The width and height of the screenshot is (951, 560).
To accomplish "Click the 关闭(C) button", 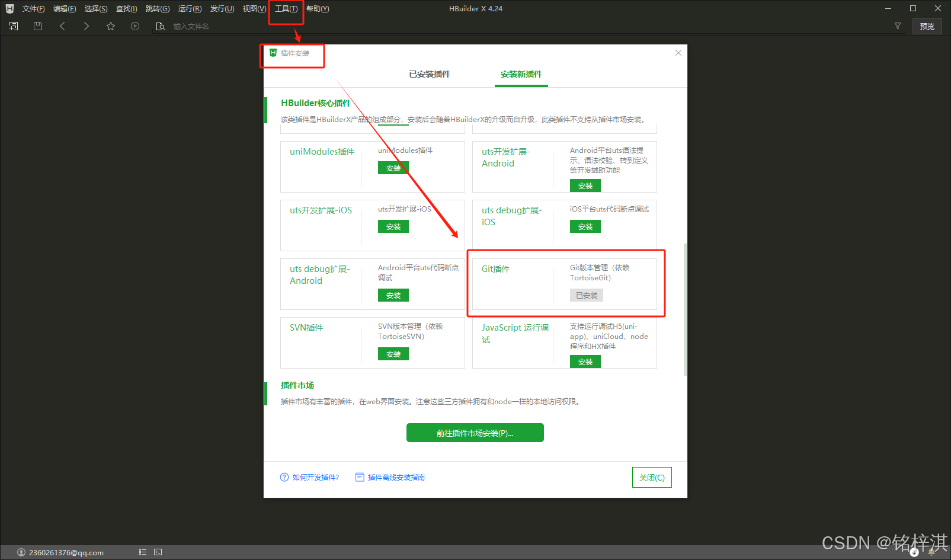I will [652, 478].
